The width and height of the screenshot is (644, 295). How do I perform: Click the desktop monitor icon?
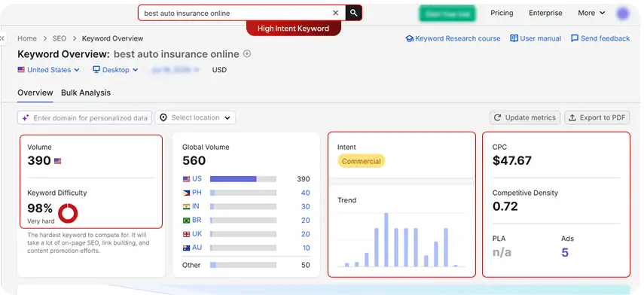pyautogui.click(x=96, y=70)
